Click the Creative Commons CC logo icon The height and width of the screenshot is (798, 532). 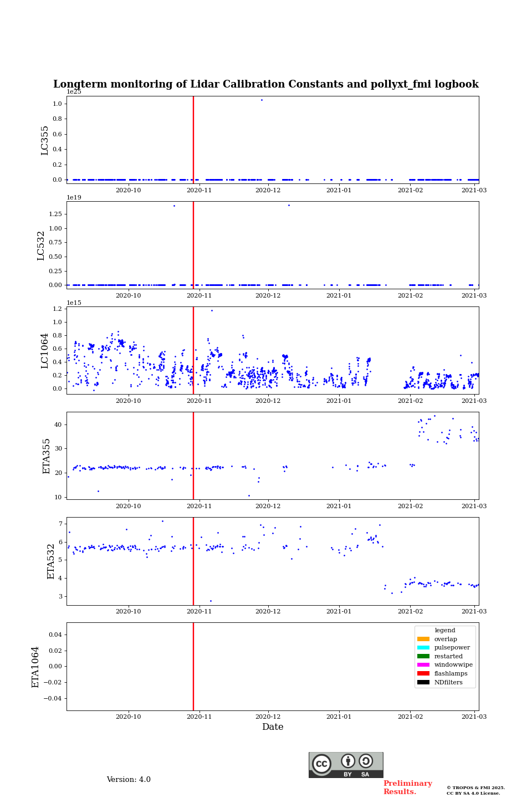(x=321, y=764)
